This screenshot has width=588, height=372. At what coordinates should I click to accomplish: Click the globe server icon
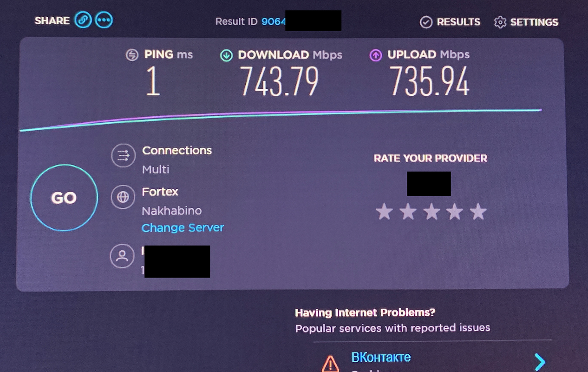[123, 197]
